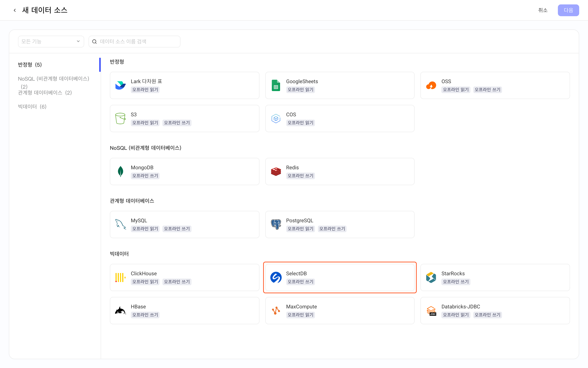This screenshot has width=588, height=368.
Task: Click the Databricks-JDBC icon
Action: click(x=431, y=311)
